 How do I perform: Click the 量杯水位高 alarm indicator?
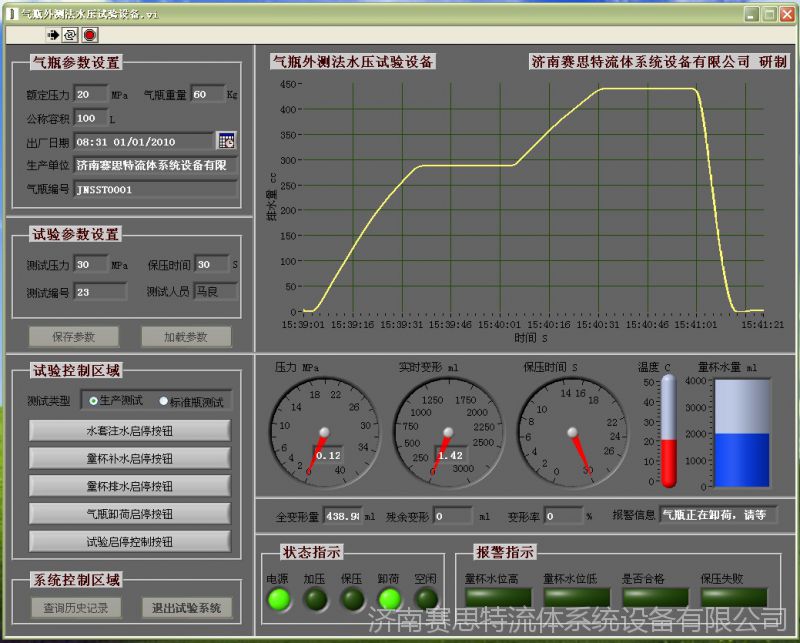[x=498, y=597]
